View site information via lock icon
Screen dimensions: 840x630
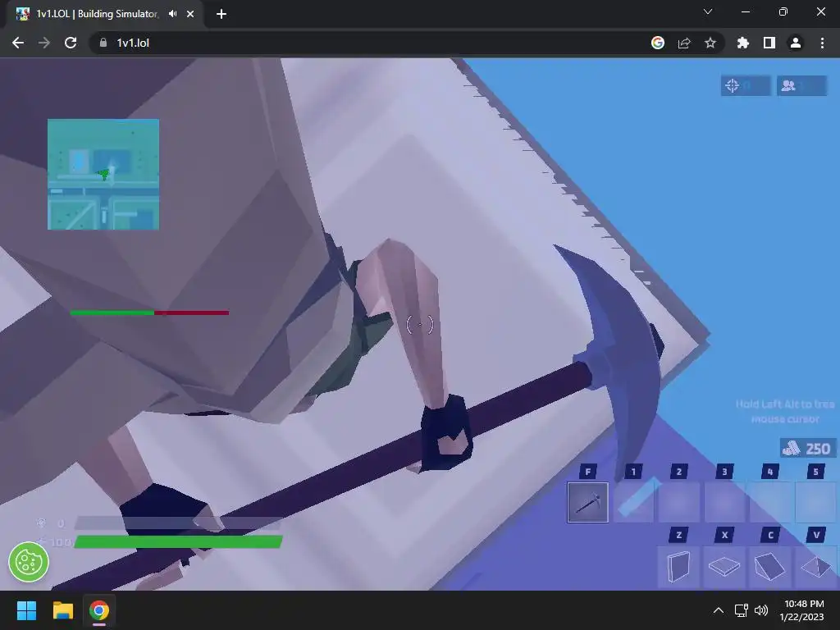[103, 43]
